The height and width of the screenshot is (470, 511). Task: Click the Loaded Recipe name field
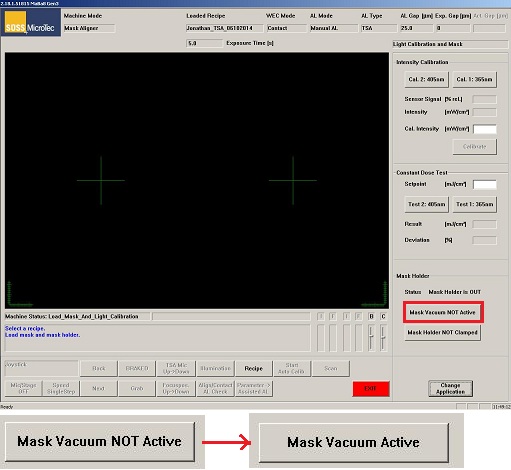coord(224,28)
